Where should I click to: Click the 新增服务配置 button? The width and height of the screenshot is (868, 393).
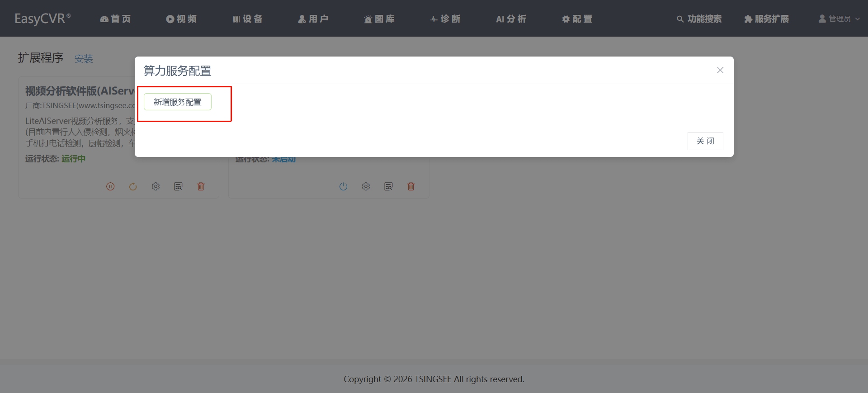click(x=178, y=102)
